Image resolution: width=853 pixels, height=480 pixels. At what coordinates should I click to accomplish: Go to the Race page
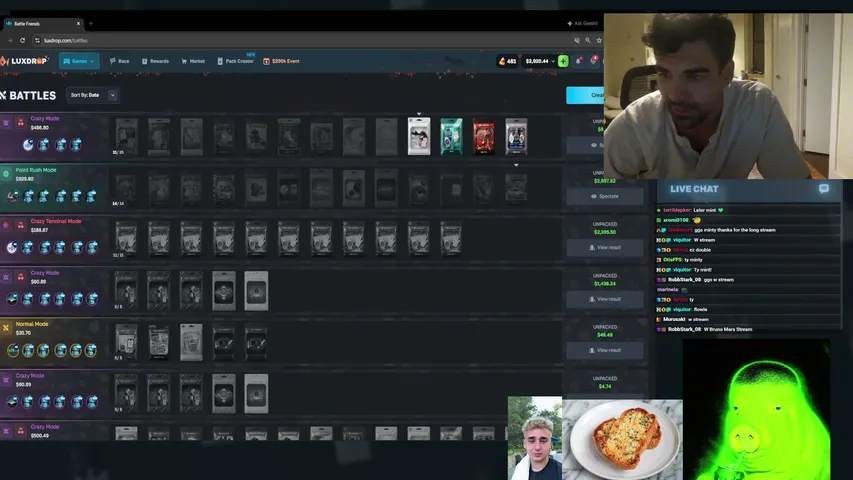(x=120, y=61)
